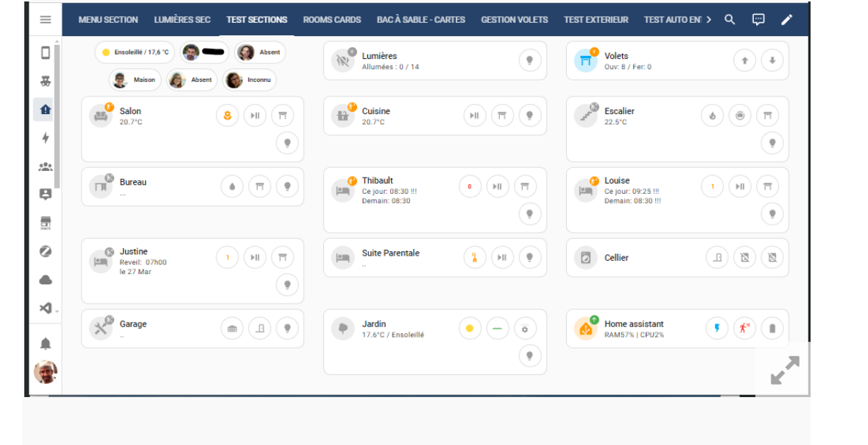Open the HACS store icon in sidebar
Image resolution: width=868 pixels, height=445 pixels.
coord(46,222)
